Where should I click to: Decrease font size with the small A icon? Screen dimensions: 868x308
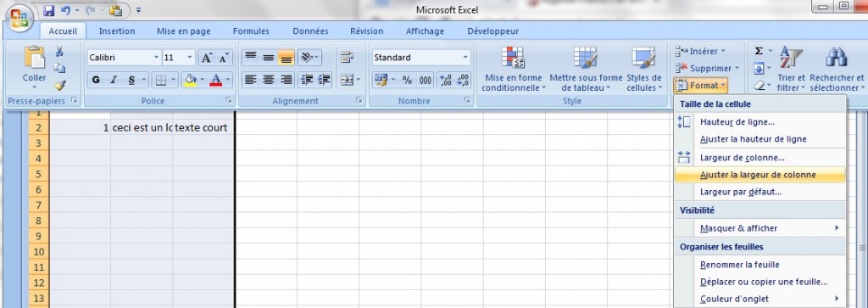coord(223,58)
